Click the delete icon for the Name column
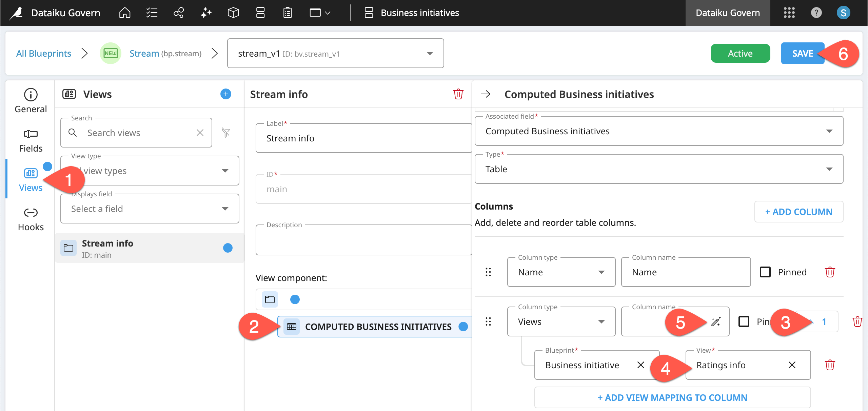Image resolution: width=868 pixels, height=411 pixels. [x=830, y=272]
